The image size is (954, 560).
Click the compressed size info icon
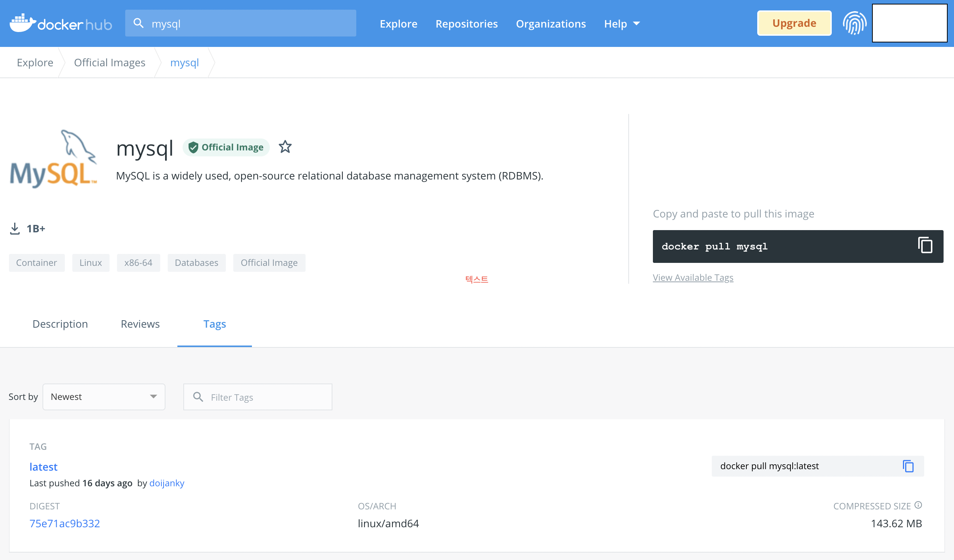point(919,505)
